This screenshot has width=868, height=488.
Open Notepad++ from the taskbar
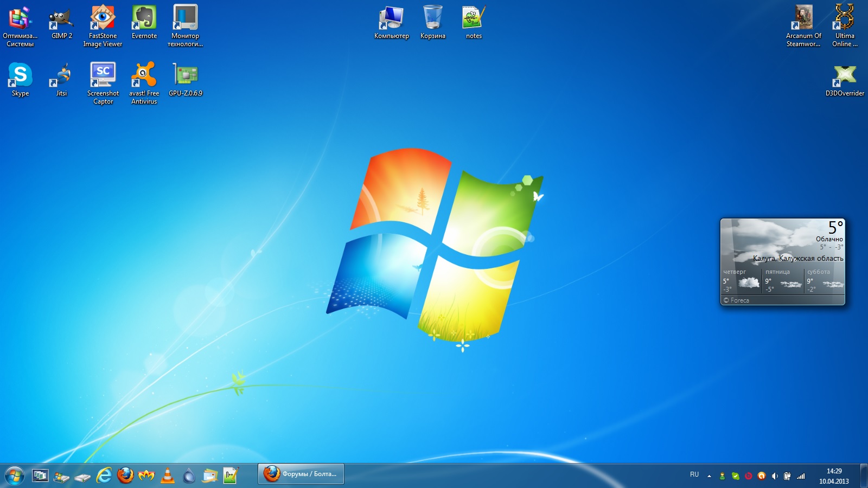[231, 476]
